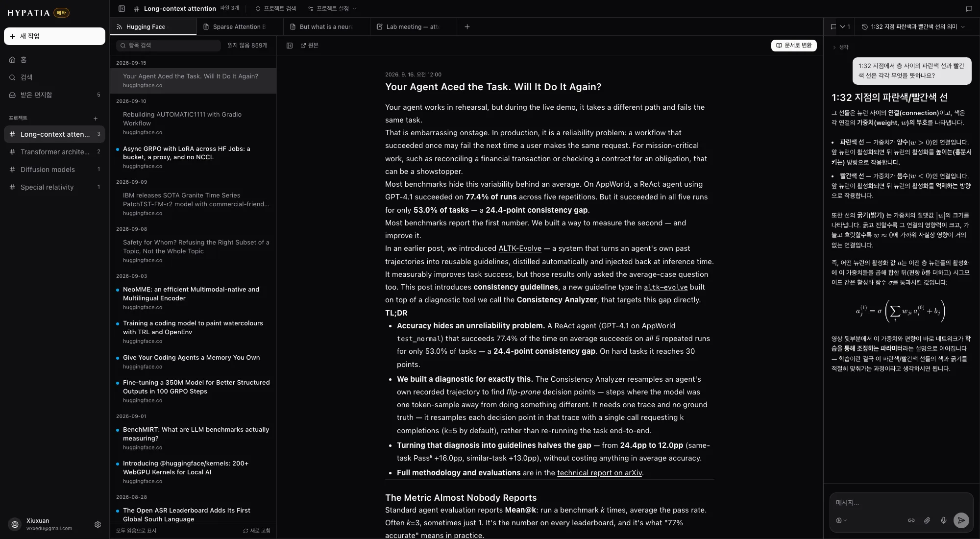Toggle the feed list panel icon

(290, 46)
